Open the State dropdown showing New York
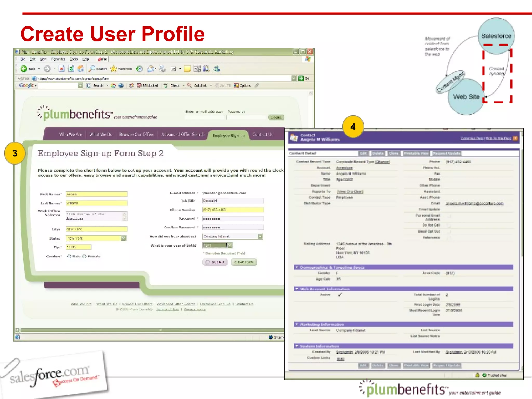 click(x=124, y=238)
